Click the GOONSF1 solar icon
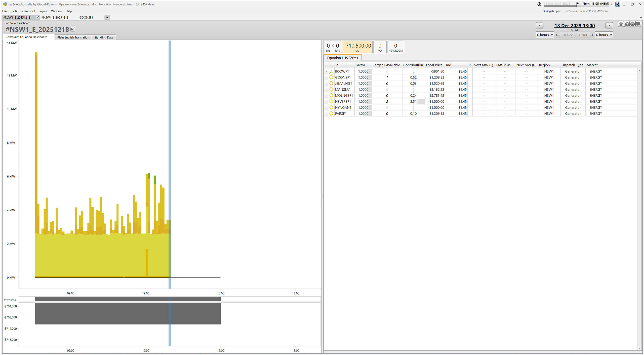The height and width of the screenshot is (355, 644). [x=331, y=77]
